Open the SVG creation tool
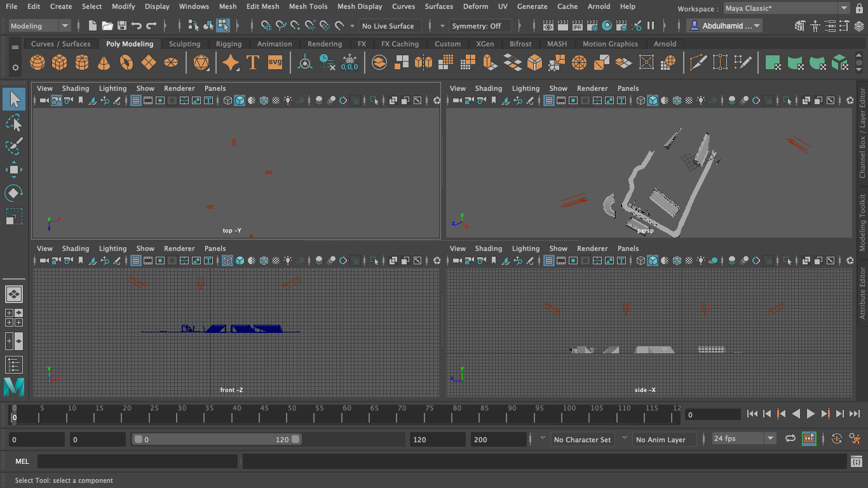 [x=275, y=62]
